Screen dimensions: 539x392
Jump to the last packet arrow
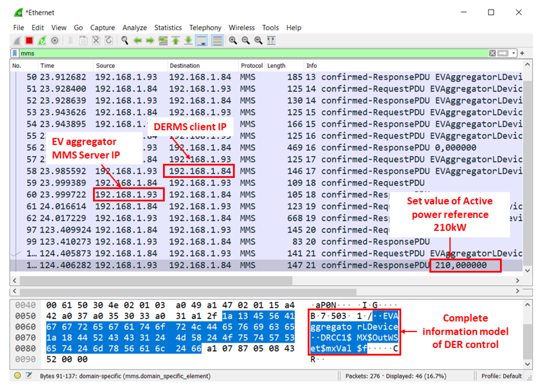point(188,41)
